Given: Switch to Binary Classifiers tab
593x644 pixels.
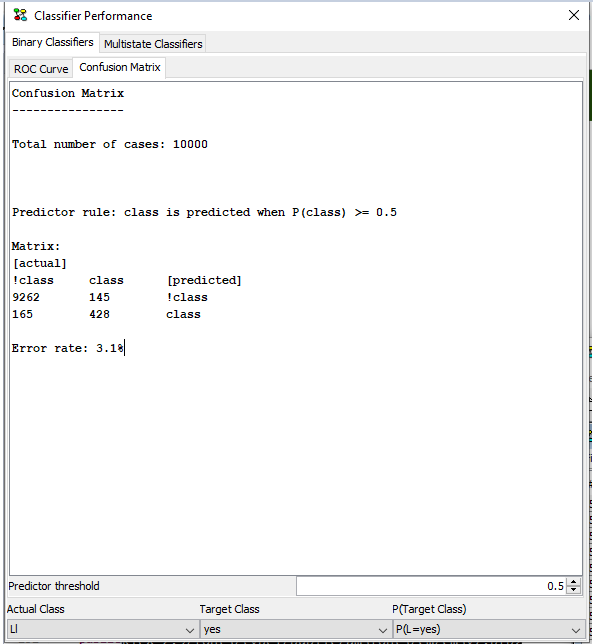Looking at the screenshot, I should (x=53, y=42).
